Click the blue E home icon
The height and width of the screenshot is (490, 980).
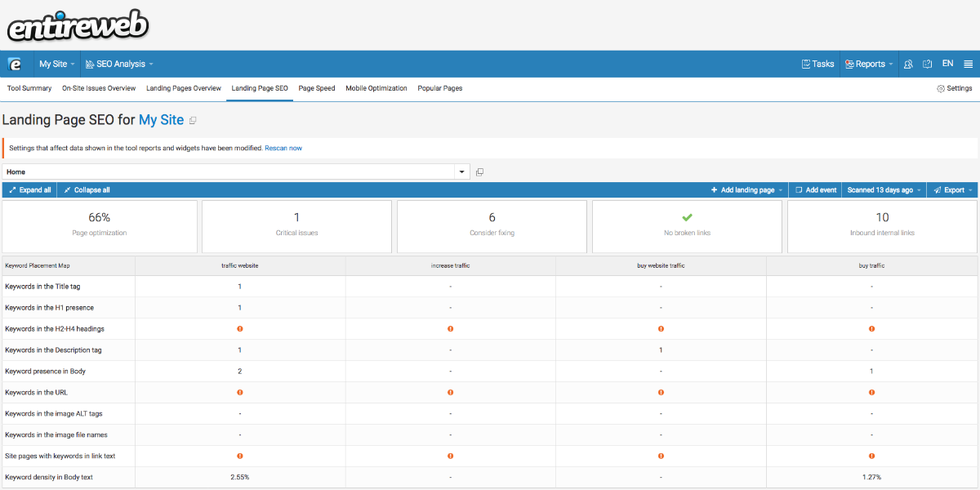tap(15, 64)
